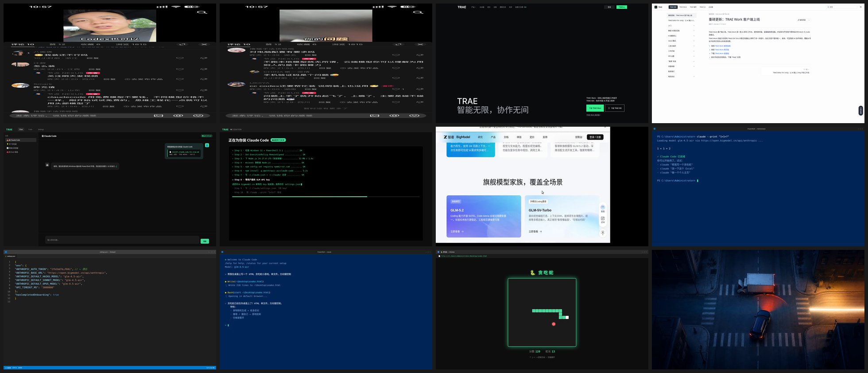The image size is (868, 373).
Task: Click the TRAE logo in the Claude Code install screen
Action: 225,129
